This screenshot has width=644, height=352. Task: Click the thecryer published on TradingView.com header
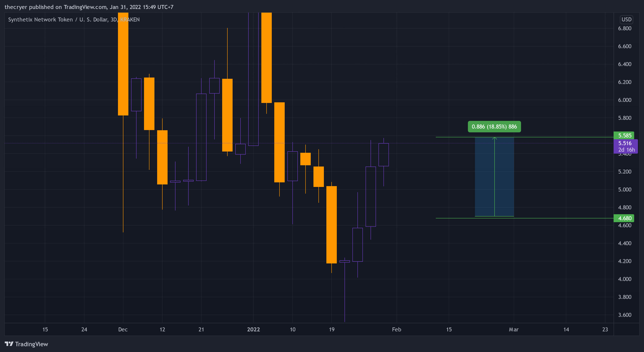(x=89, y=7)
